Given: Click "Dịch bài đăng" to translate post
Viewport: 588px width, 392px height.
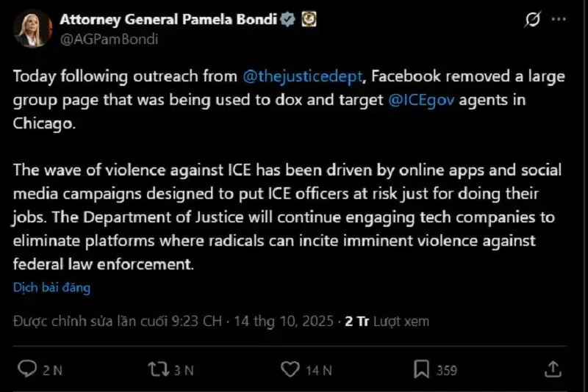Looking at the screenshot, I should (x=51, y=288).
